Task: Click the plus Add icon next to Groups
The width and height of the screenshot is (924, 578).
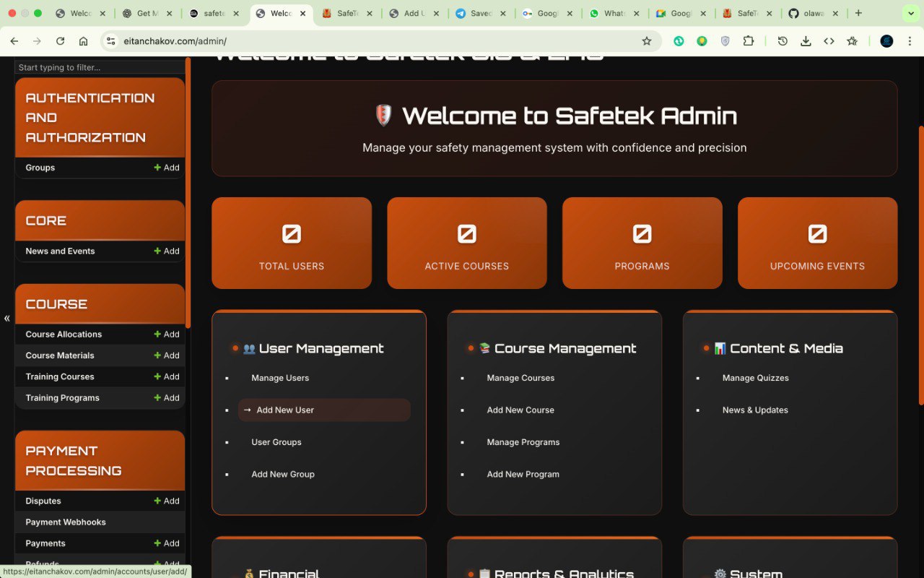Action: click(167, 168)
